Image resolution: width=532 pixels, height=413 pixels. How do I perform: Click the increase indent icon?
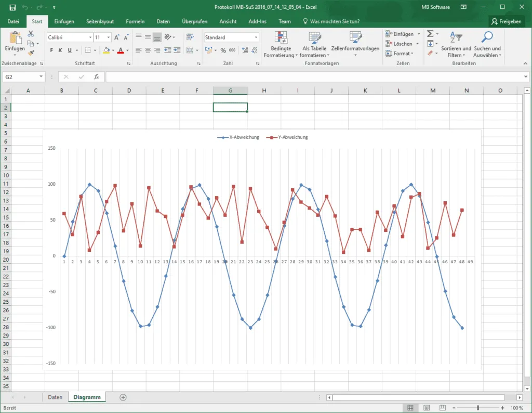177,50
